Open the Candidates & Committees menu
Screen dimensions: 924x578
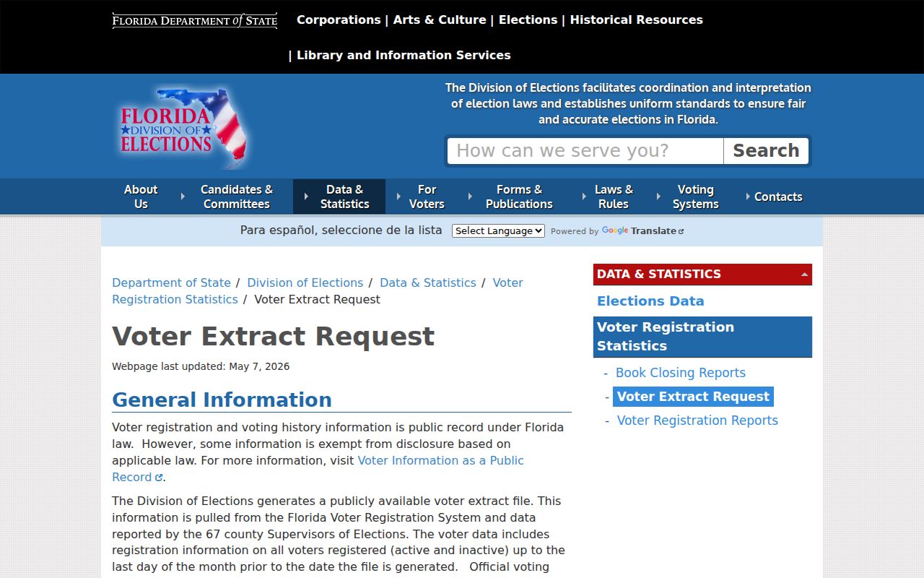[237, 197]
